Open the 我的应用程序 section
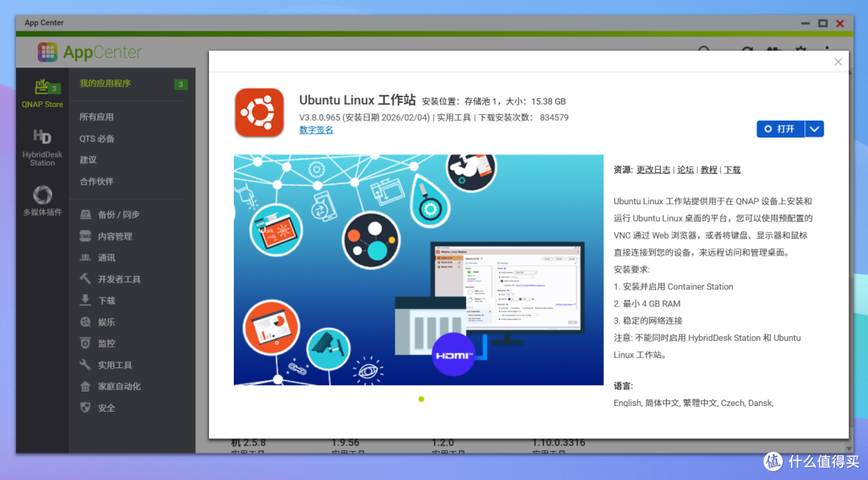Viewport: 868px width, 480px height. point(105,84)
